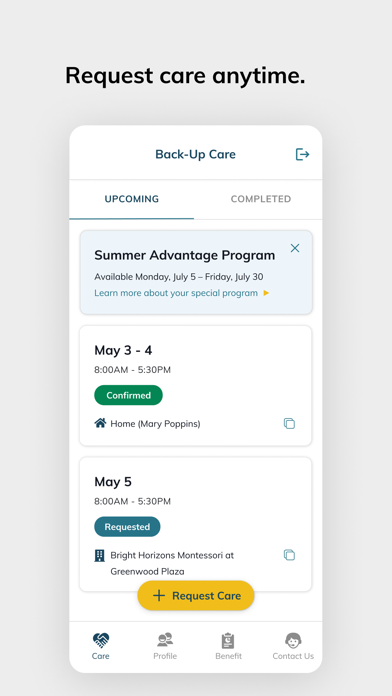
Task: Copy the May 5 reservation
Action: click(x=289, y=555)
